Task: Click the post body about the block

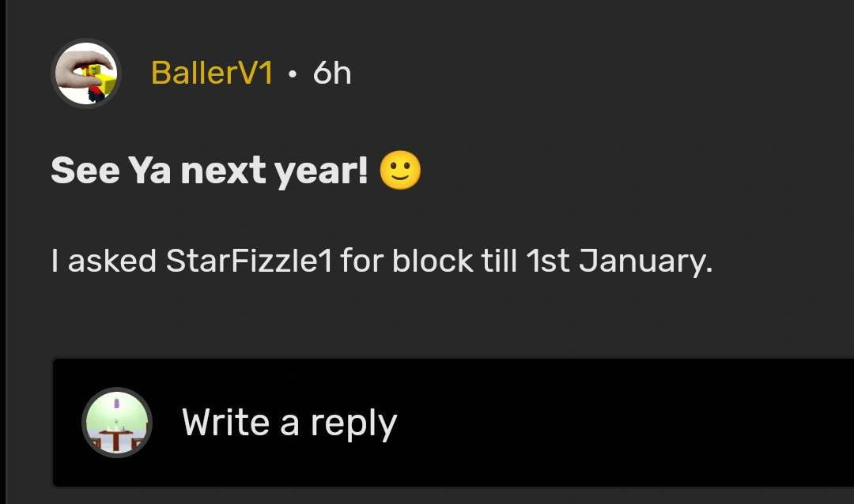Action: click(x=381, y=261)
